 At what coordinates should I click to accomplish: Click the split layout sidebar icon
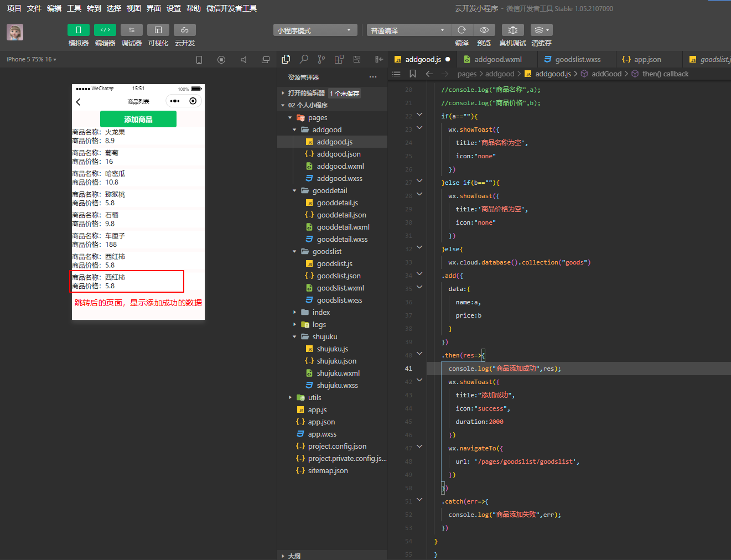357,59
